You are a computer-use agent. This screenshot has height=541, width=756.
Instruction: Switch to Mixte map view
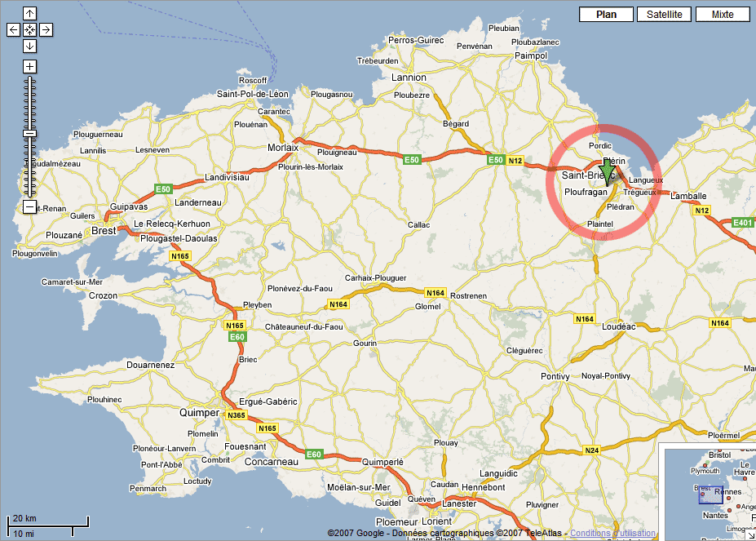click(x=723, y=15)
